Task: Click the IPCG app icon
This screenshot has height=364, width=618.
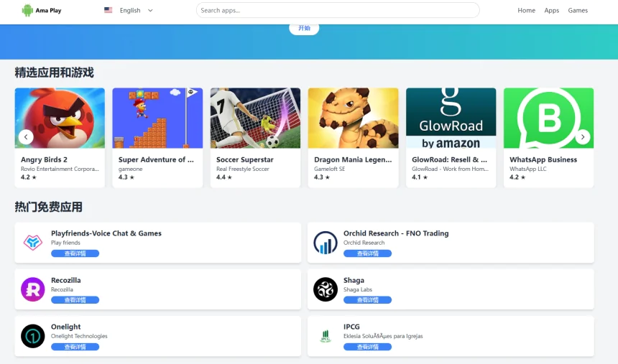Action: (x=326, y=336)
